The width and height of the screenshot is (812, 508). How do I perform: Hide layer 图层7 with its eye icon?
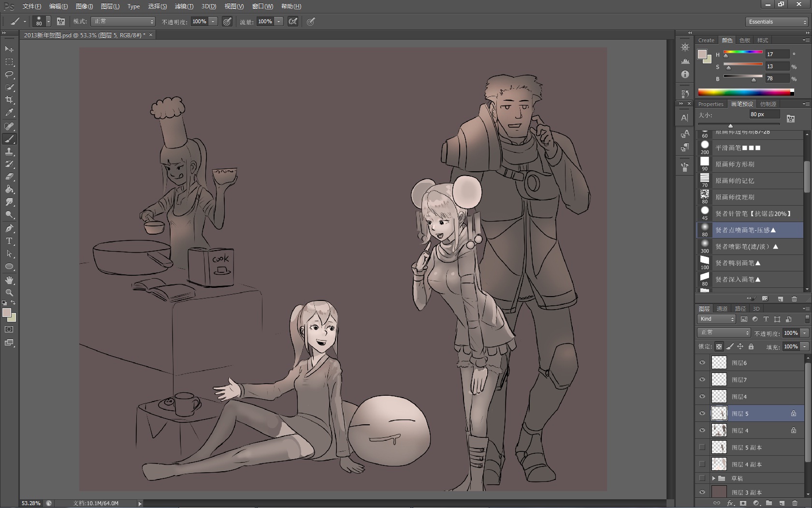tap(702, 380)
